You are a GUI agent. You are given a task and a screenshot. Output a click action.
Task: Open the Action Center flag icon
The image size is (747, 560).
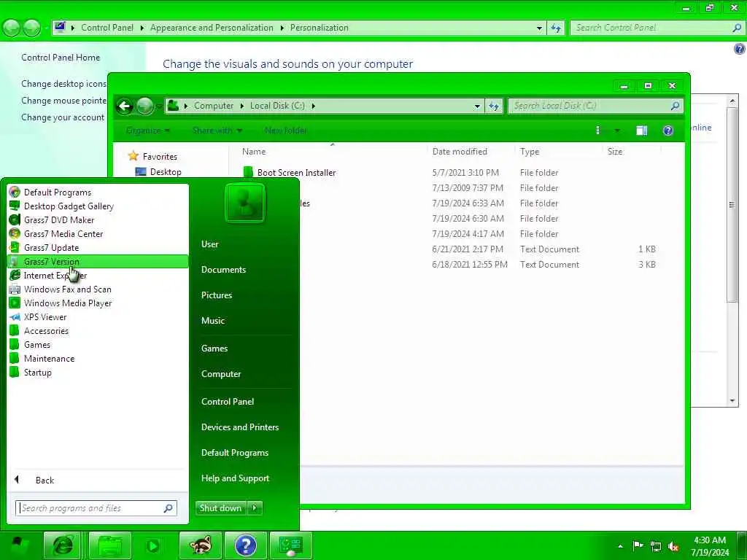coord(638,546)
